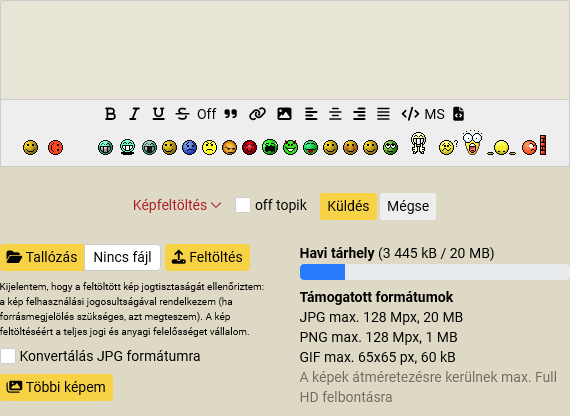Insert the dark red angry emoji

click(x=249, y=147)
